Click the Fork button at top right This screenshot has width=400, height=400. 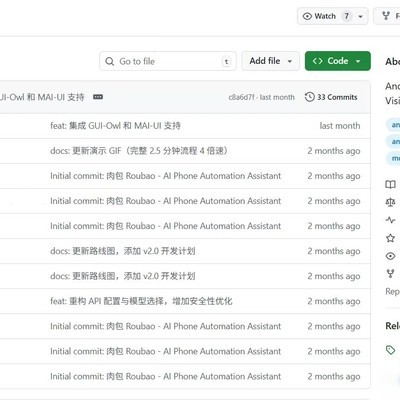pos(389,16)
